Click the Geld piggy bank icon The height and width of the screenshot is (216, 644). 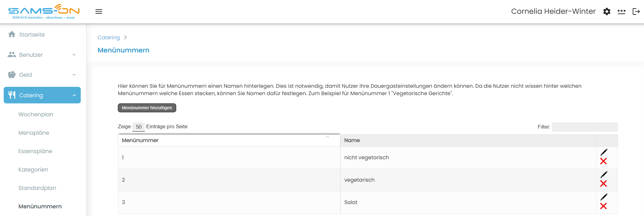(x=12, y=75)
